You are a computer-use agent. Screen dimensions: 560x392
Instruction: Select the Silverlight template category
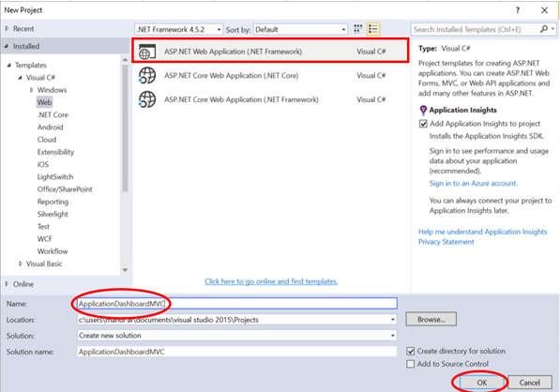53,214
